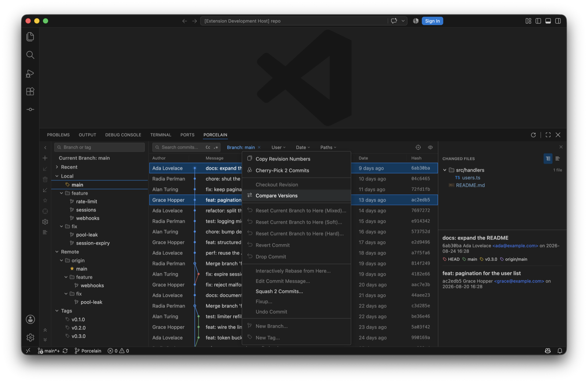Viewport: 588px width, 383px height.
Task: Open chat dropdown arrow in title bar
Action: coord(403,21)
